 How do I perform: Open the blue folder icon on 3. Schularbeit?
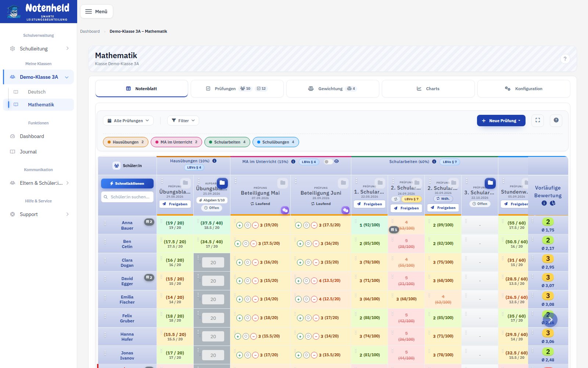(x=490, y=183)
